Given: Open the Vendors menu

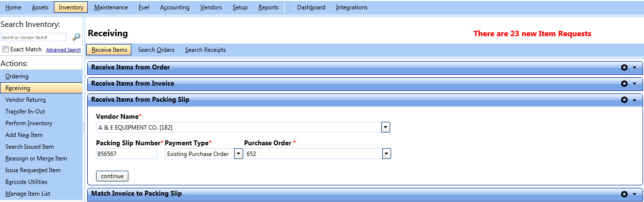Looking at the screenshot, I should [211, 7].
